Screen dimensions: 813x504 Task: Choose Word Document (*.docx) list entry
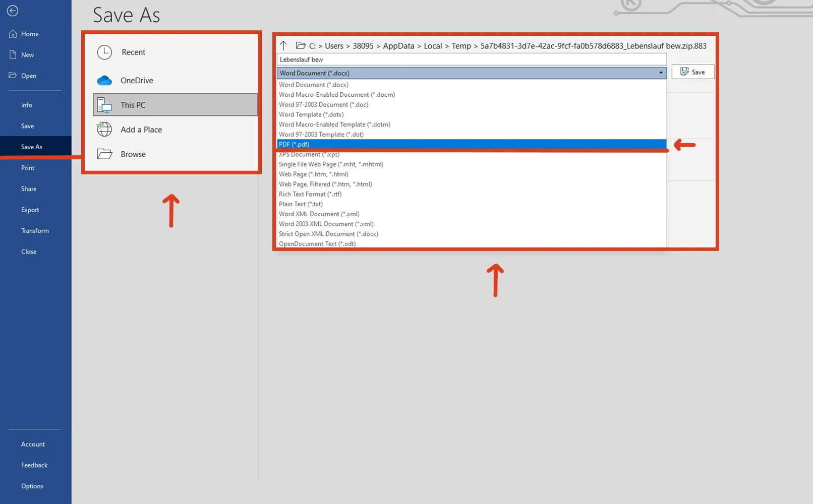pos(472,85)
